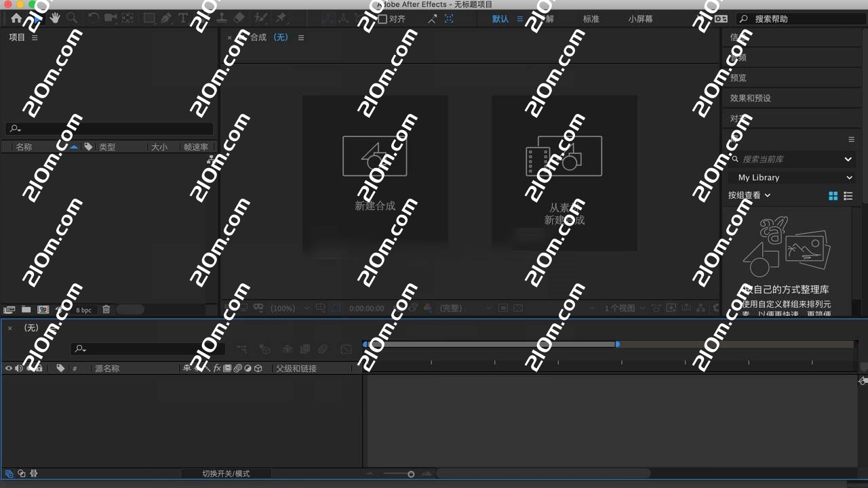Open the 合成 panel menu
This screenshot has height=488, width=868.
[x=301, y=38]
